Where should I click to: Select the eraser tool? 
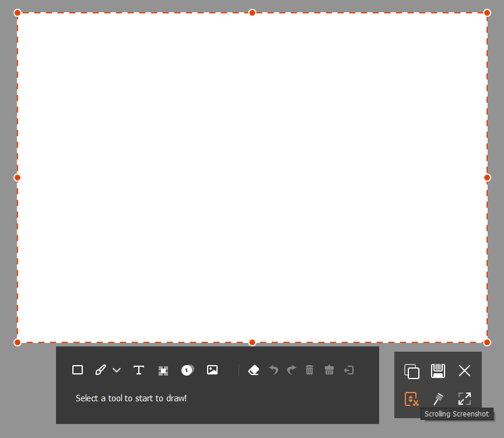pos(254,370)
